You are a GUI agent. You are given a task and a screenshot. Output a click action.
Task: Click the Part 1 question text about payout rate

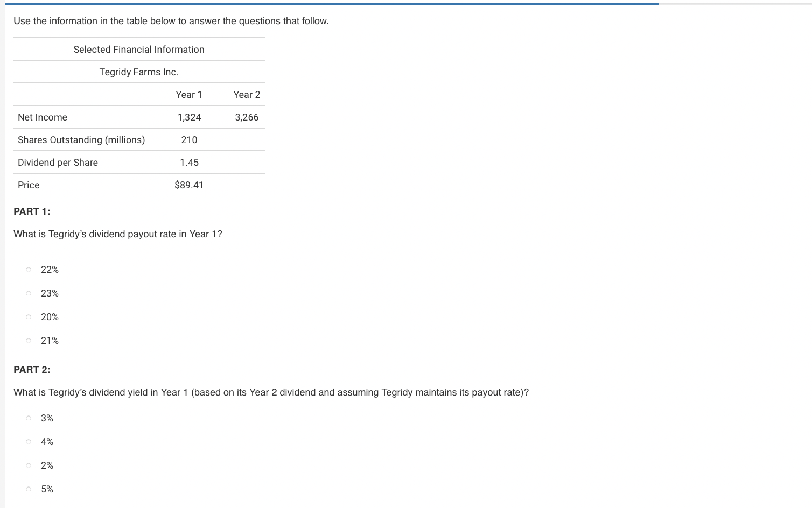coord(117,234)
